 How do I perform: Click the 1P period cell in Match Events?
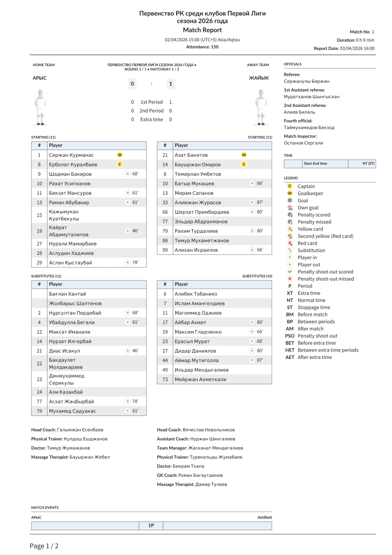coord(151,526)
